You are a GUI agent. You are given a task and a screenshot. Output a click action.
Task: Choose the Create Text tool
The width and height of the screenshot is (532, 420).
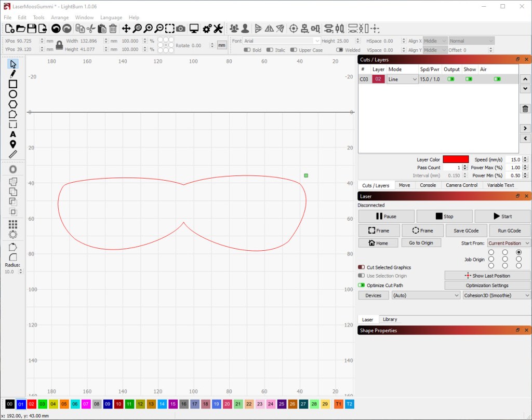pos(13,134)
